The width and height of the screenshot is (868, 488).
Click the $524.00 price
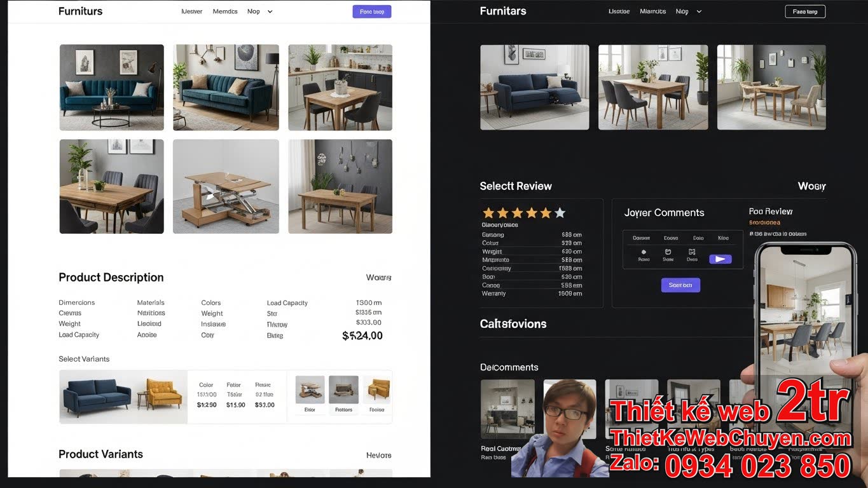pos(362,335)
